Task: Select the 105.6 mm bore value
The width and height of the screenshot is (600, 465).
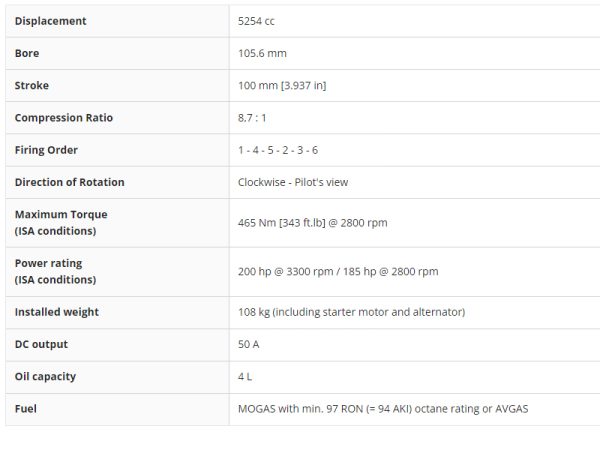Action: (262, 53)
